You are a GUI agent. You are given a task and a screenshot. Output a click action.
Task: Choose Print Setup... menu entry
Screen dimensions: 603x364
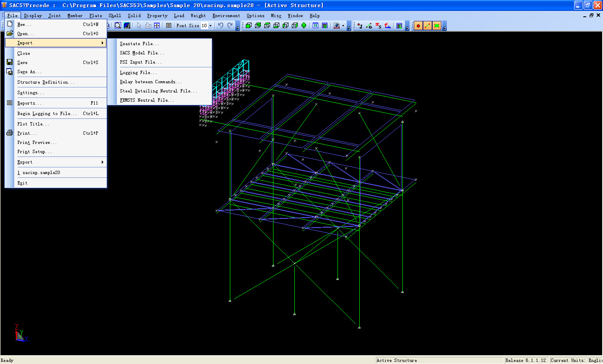56,151
